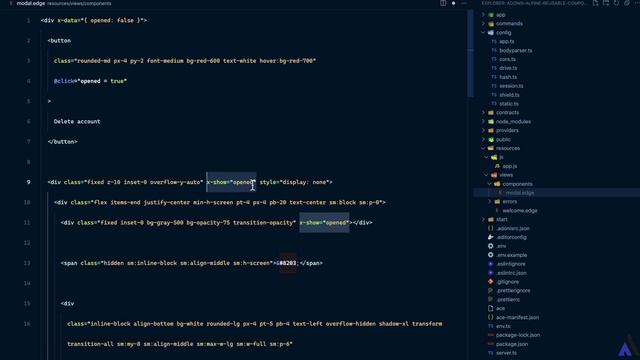The height and width of the screenshot is (360, 640).
Task: Collapse the config folder
Action: coord(503,33)
